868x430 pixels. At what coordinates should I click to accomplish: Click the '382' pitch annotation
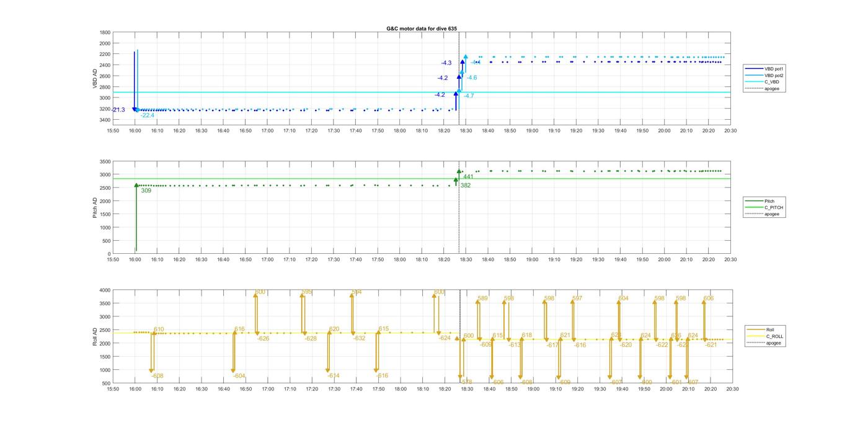(x=466, y=186)
